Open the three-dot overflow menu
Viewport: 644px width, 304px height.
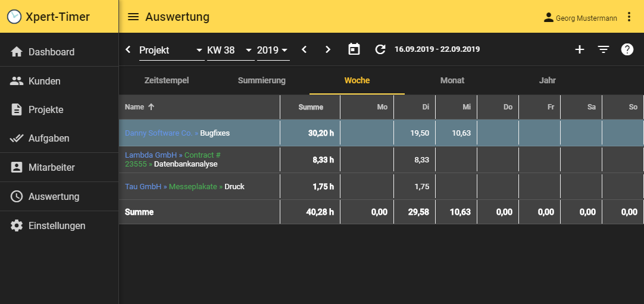(x=629, y=17)
